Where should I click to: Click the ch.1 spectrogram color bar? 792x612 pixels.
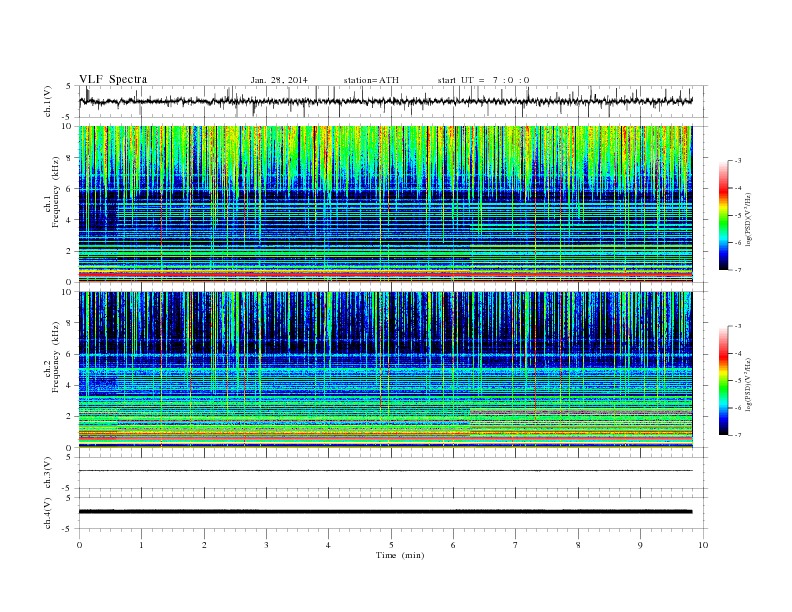723,215
